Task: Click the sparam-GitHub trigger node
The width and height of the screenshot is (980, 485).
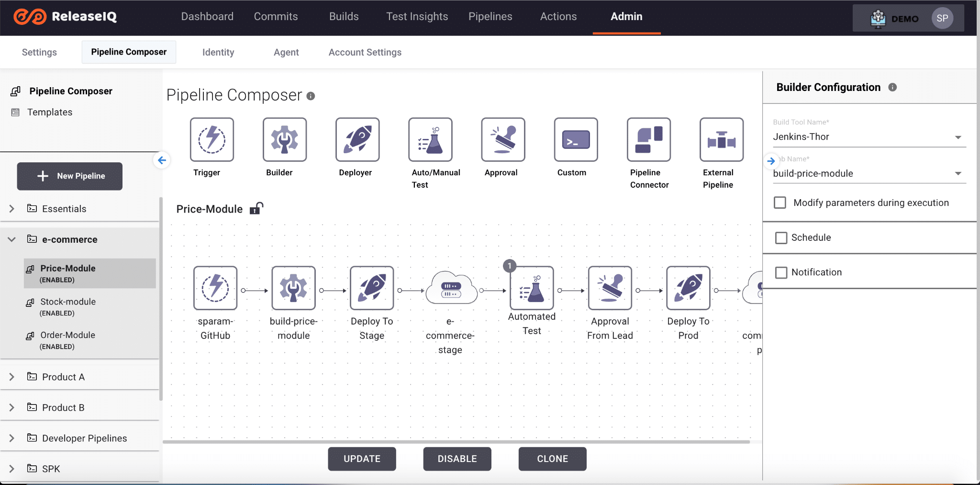Action: 215,288
